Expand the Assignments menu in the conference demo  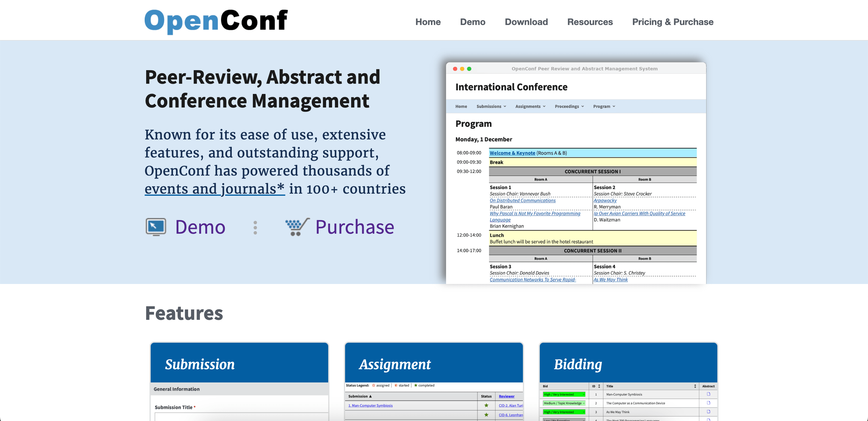click(x=530, y=106)
